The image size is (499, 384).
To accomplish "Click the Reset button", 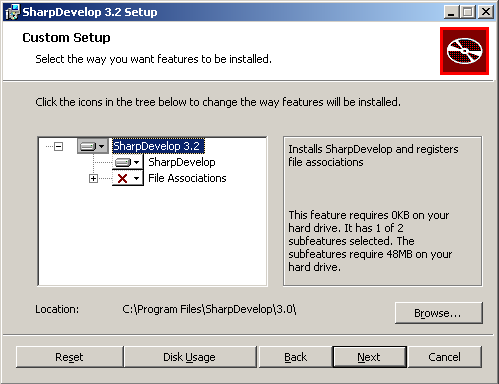I will pos(69,357).
